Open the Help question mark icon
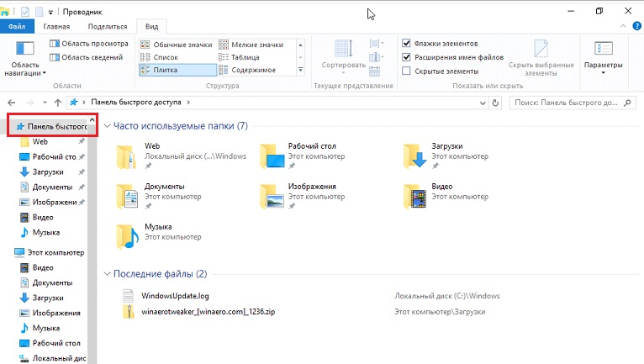Image resolution: width=644 pixels, height=364 pixels. 636,26
